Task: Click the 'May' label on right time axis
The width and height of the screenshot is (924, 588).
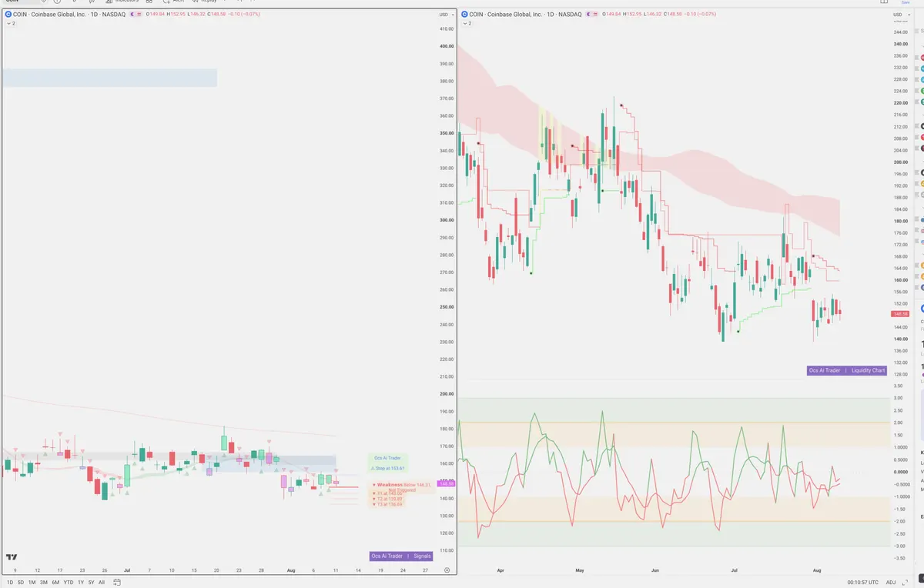Action: click(580, 571)
